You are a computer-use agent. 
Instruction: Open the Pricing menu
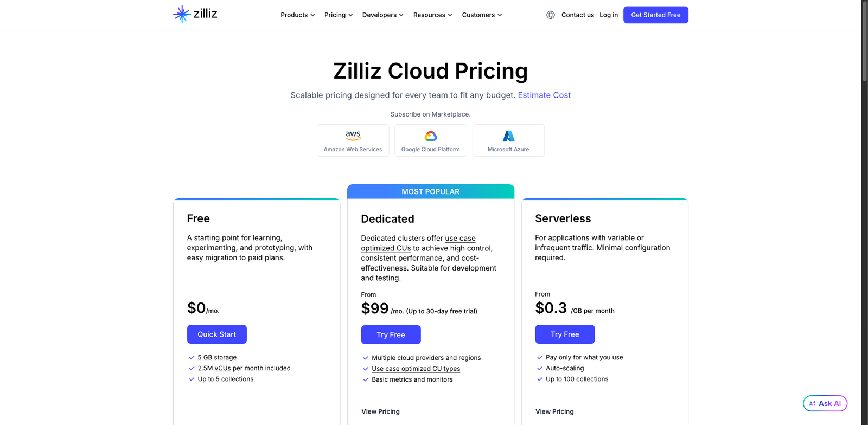[338, 15]
